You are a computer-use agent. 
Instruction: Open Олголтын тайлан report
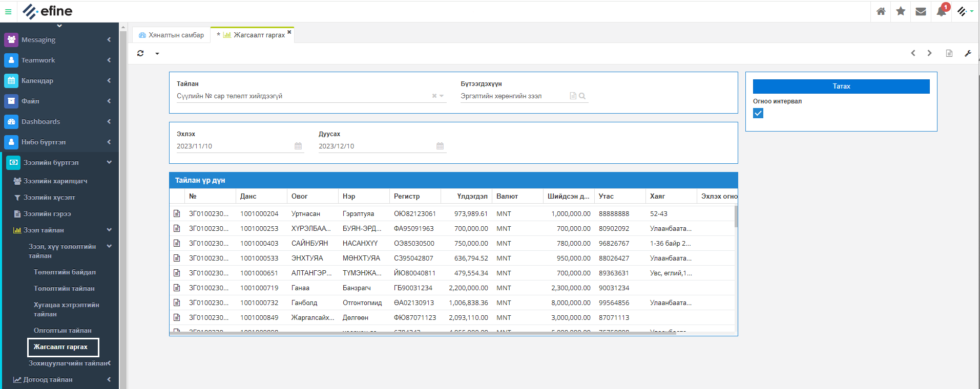pos(62,330)
